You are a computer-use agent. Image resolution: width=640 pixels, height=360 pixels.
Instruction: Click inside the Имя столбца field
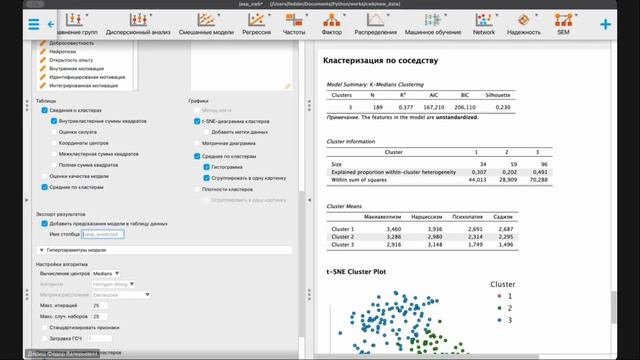tap(103, 234)
